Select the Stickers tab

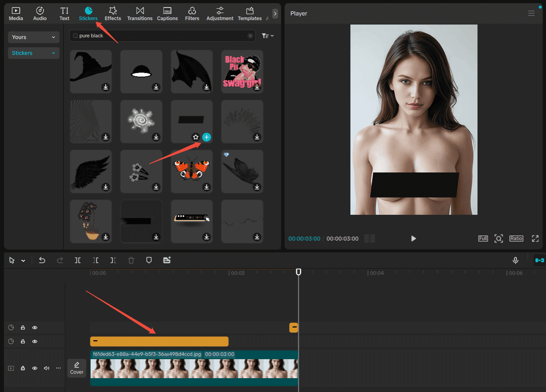[x=88, y=13]
